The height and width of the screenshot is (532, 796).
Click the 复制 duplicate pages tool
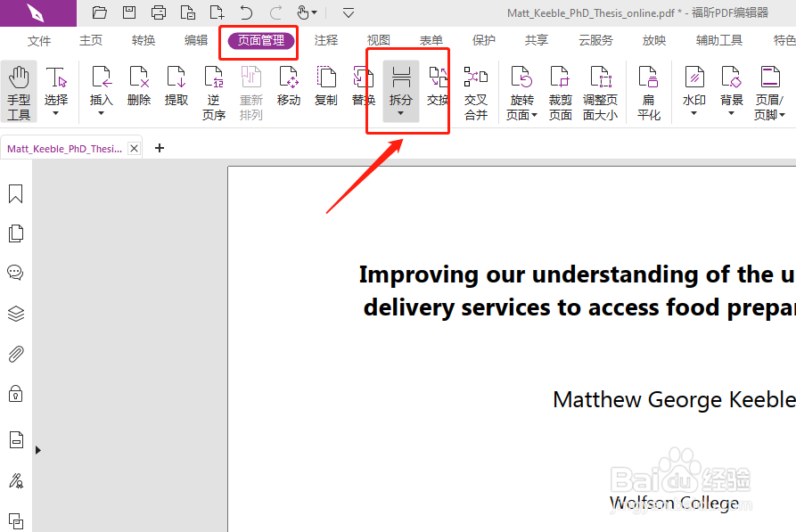[326, 86]
